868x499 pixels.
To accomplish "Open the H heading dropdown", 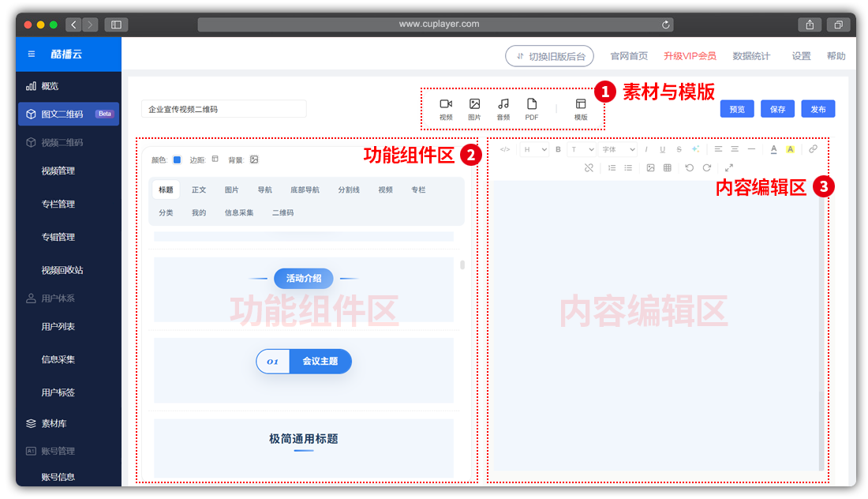I will 533,149.
